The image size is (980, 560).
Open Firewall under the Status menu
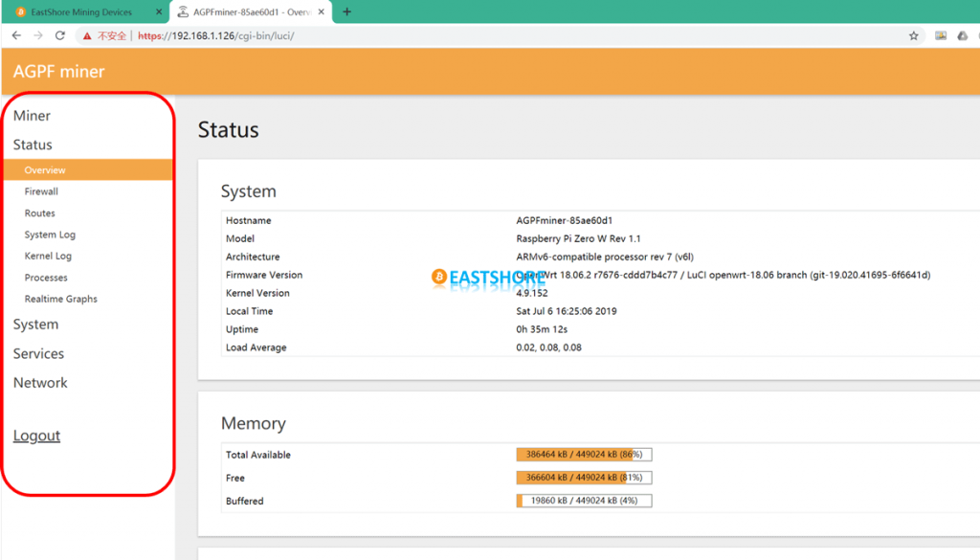click(x=41, y=190)
